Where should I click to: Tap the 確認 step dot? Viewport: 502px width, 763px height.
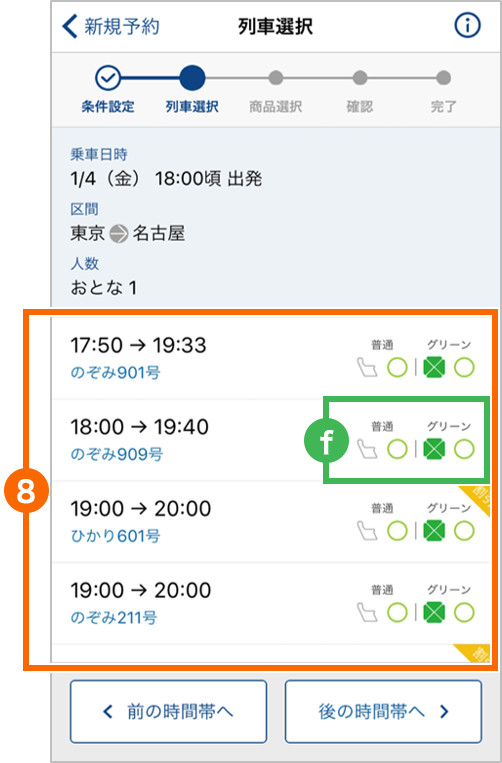pos(359,78)
